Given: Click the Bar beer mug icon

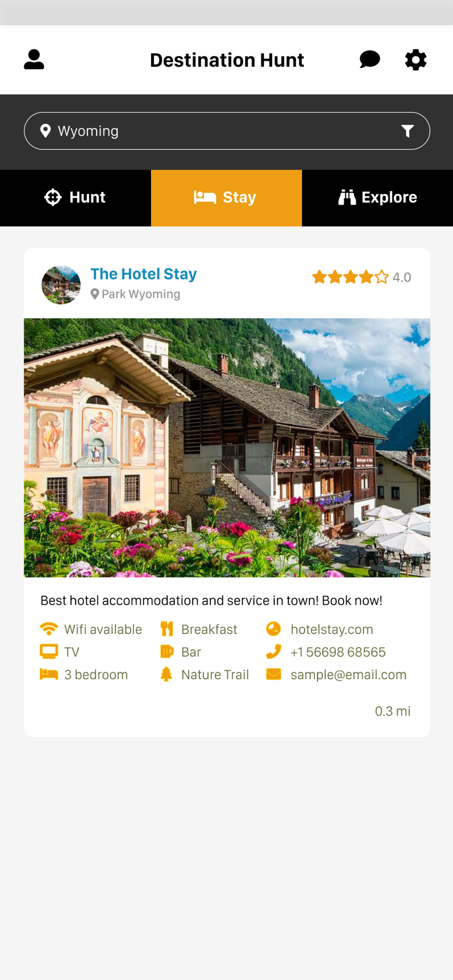Looking at the screenshot, I should (167, 652).
